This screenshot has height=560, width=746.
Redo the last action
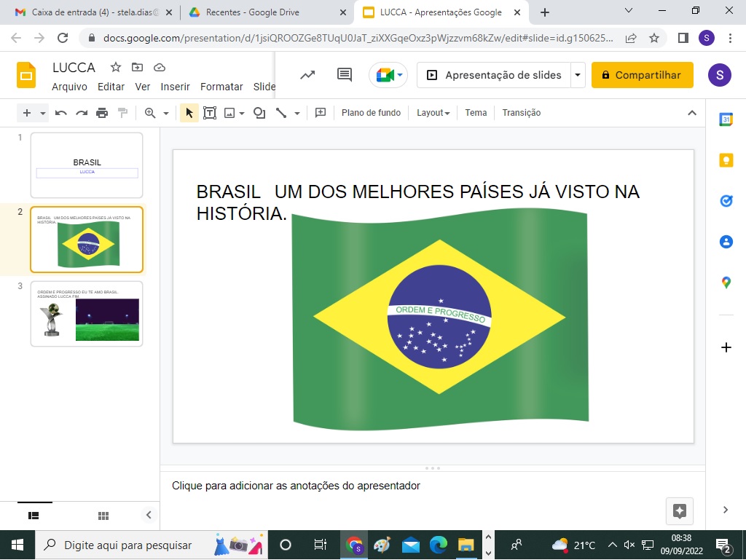click(x=82, y=113)
